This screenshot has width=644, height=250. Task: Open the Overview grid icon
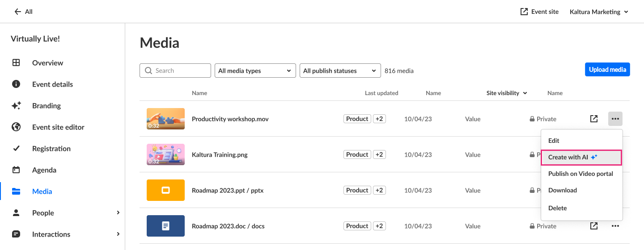[16, 63]
